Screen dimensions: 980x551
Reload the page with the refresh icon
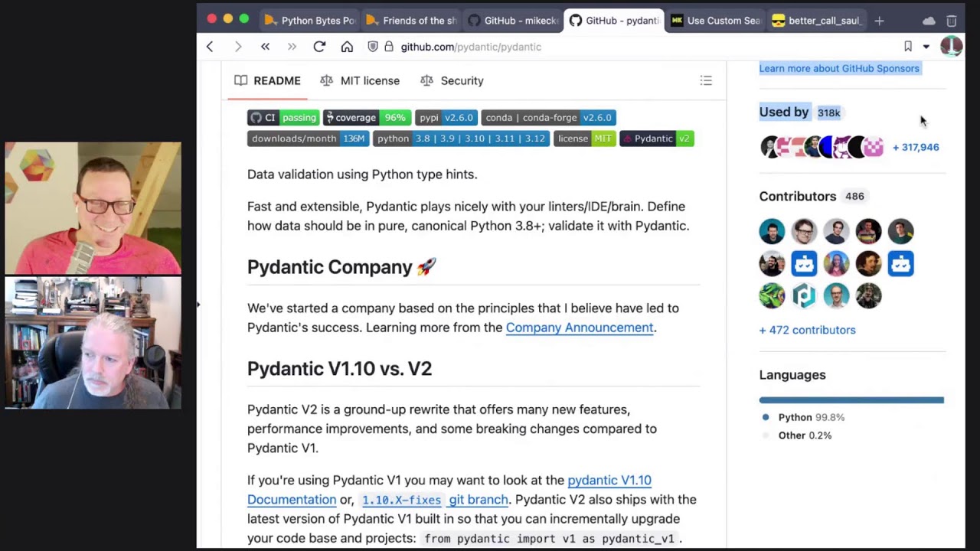(319, 47)
